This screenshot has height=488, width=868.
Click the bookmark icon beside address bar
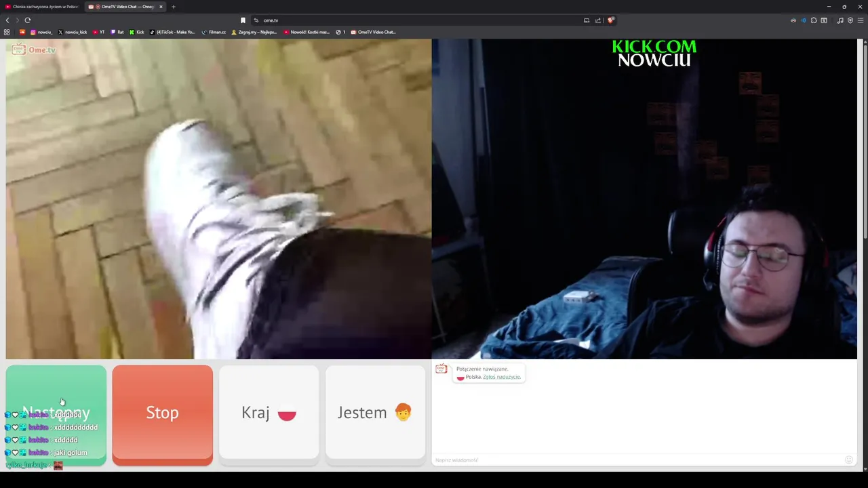tap(243, 20)
